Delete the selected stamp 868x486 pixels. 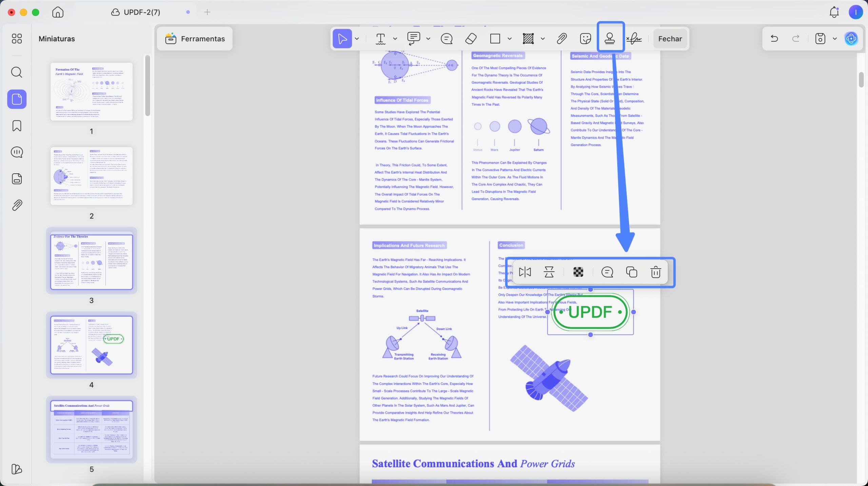656,272
